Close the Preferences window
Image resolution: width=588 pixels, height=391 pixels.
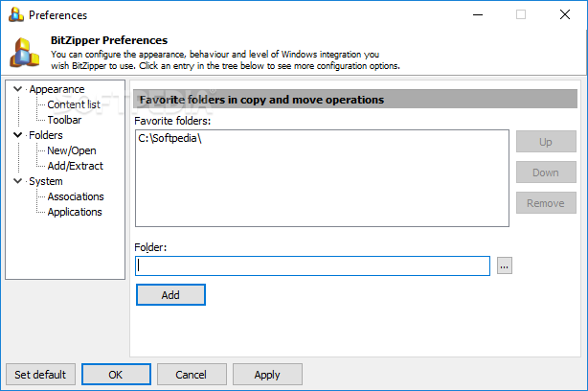click(x=565, y=15)
